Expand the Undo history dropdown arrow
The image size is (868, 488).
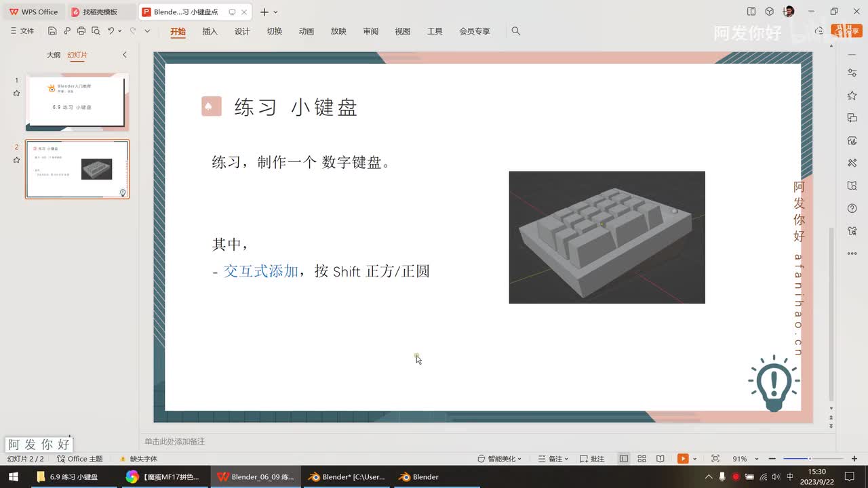120,31
